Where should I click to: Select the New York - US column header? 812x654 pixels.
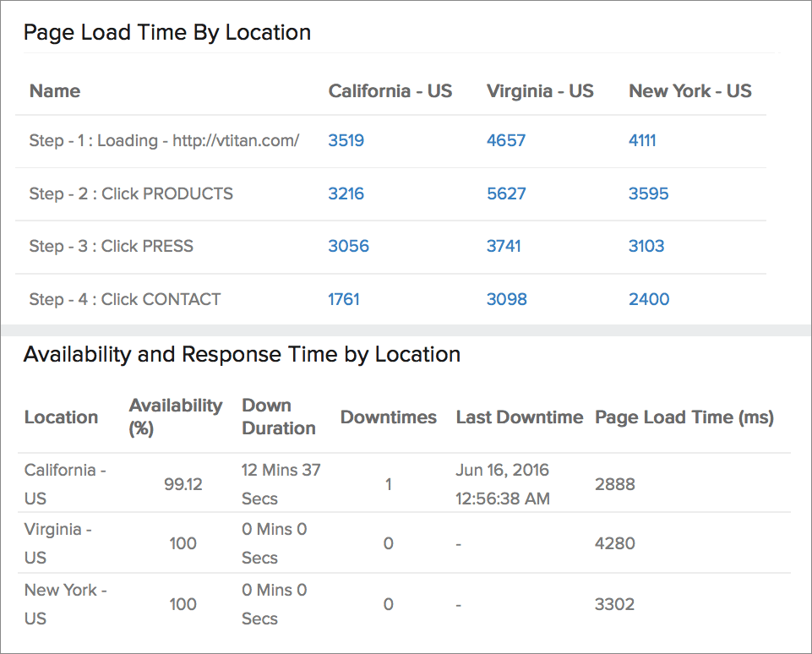coord(689,91)
